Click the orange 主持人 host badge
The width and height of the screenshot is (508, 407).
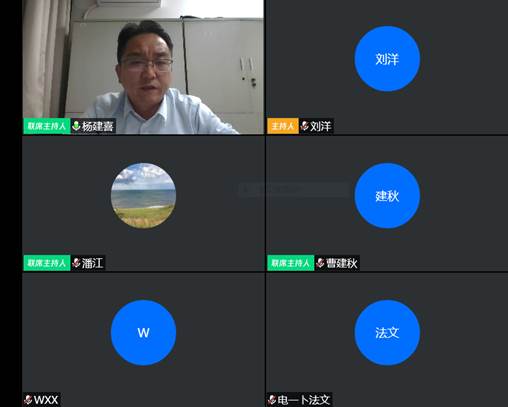(x=283, y=126)
